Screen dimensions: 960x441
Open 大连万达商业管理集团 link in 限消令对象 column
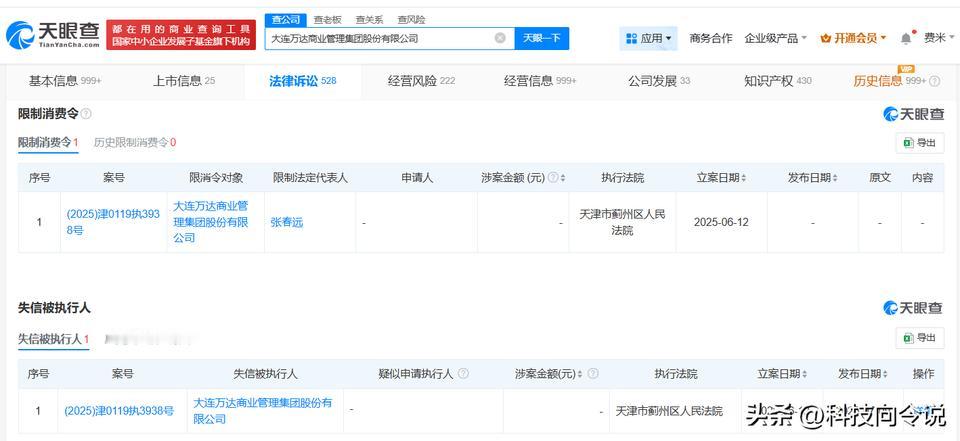pos(211,222)
